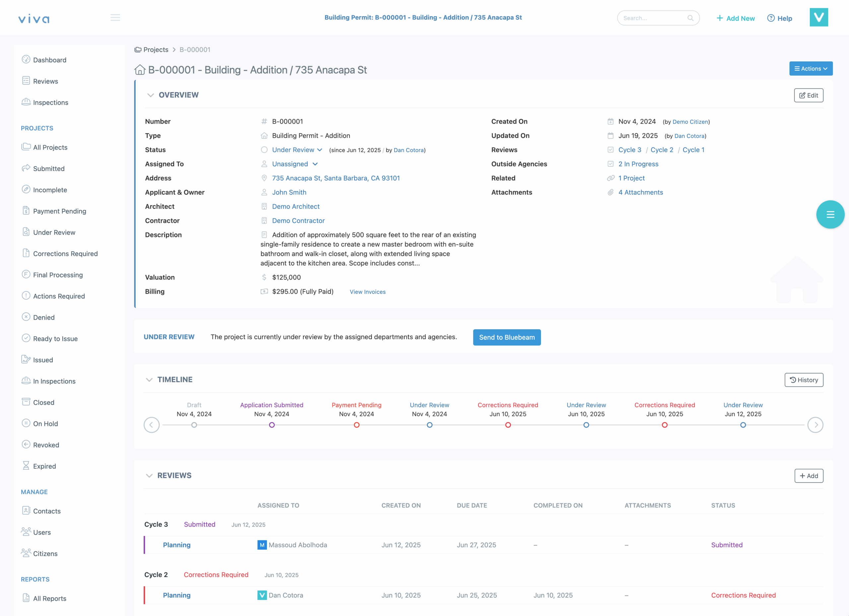Click the timeline previous arrow
The width and height of the screenshot is (849, 616).
tap(152, 425)
